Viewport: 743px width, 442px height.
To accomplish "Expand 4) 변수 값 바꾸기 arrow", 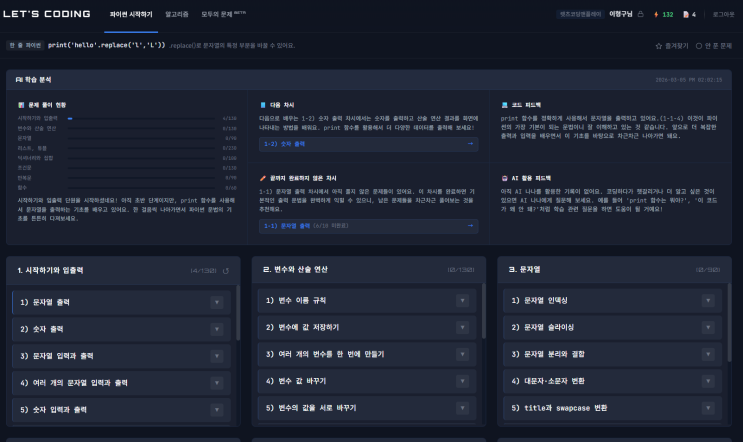I will click(462, 381).
